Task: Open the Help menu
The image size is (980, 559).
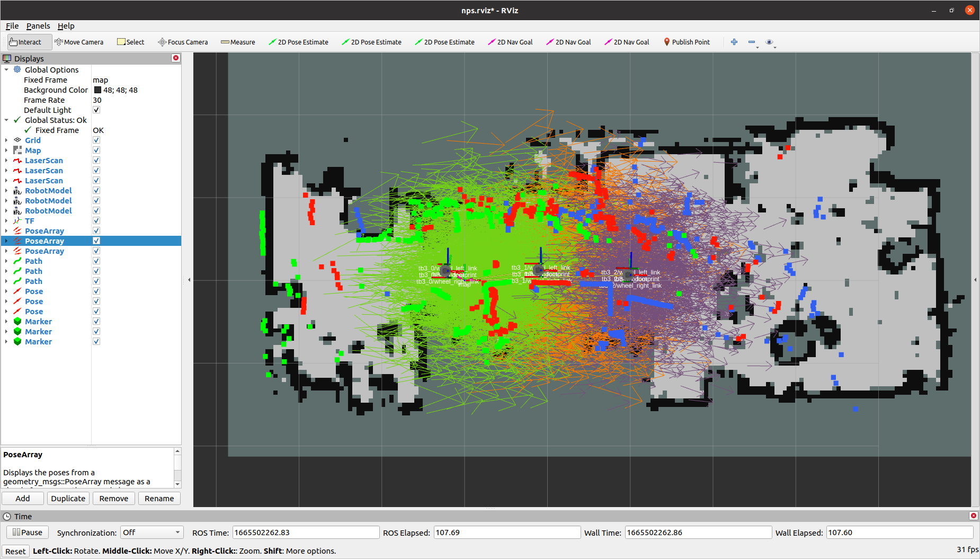Action: 66,26
